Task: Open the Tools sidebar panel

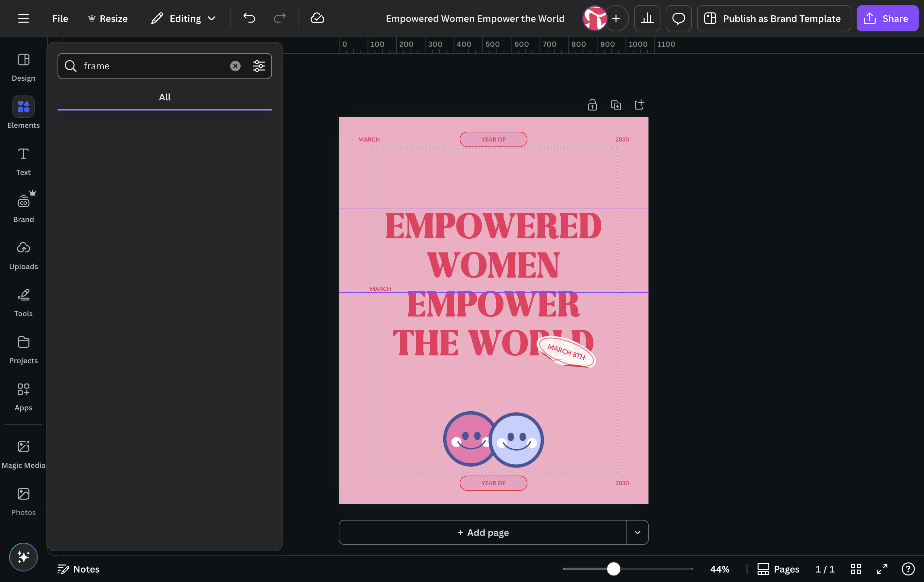Action: tap(24, 302)
